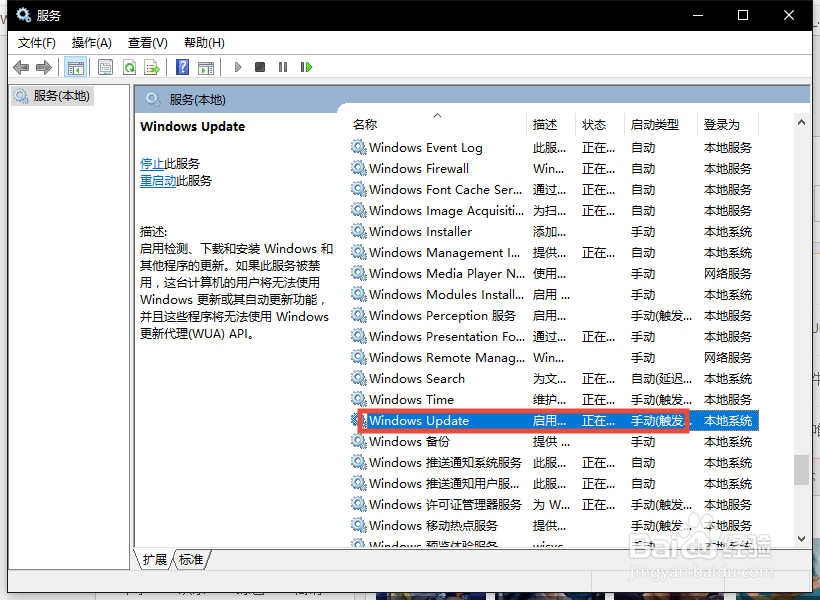Image resolution: width=820 pixels, height=600 pixels.
Task: Open the 帮助(H) menu
Action: 204,43
